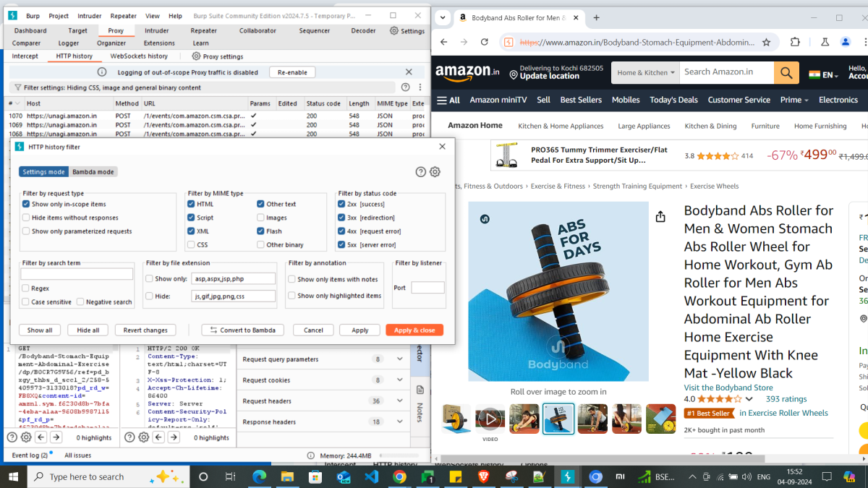868x488 pixels.
Task: Go to previous match in request pane
Action: (40, 437)
